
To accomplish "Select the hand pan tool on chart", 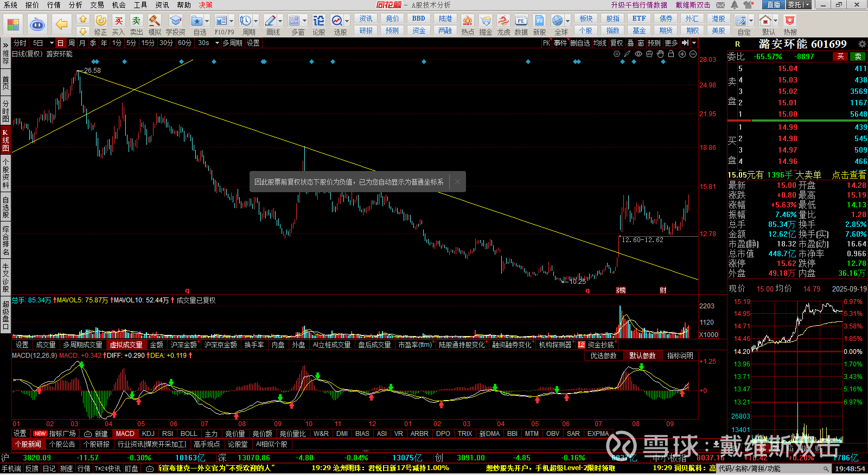I will tap(660, 54).
